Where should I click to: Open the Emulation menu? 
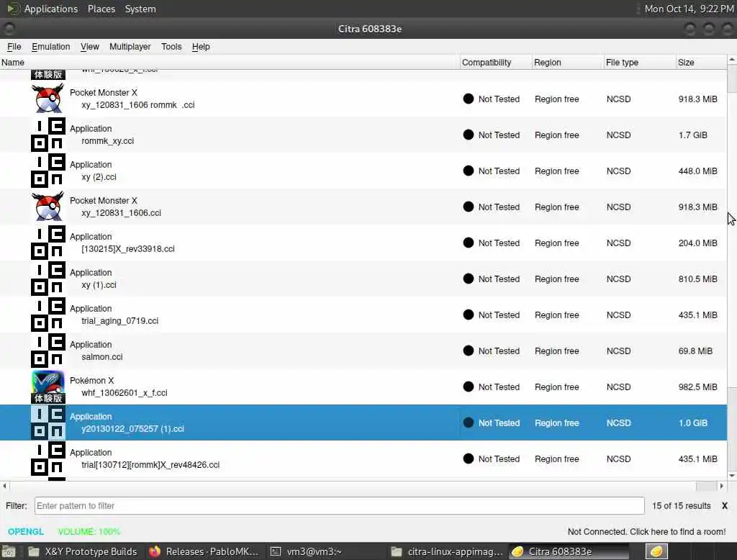pyautogui.click(x=51, y=47)
